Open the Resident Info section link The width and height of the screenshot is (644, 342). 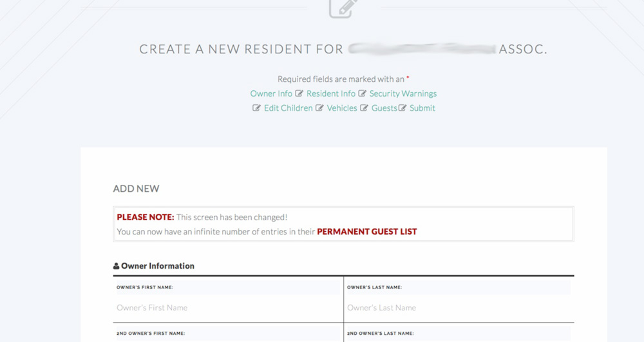(330, 93)
